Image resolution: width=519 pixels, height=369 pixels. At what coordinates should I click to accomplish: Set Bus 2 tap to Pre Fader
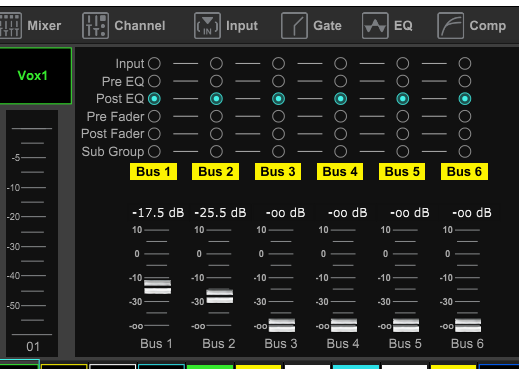pos(216,116)
